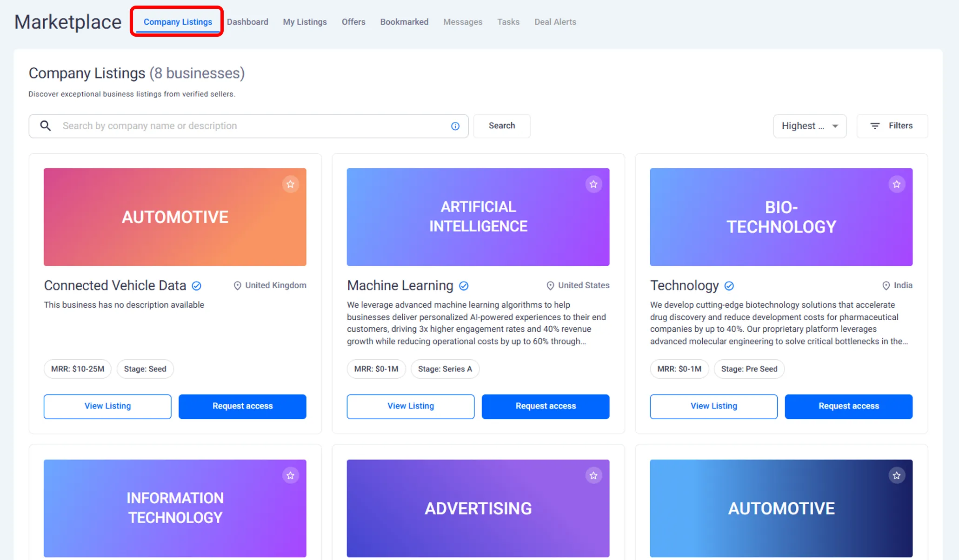Open the Bookmarked tab

[x=404, y=22]
